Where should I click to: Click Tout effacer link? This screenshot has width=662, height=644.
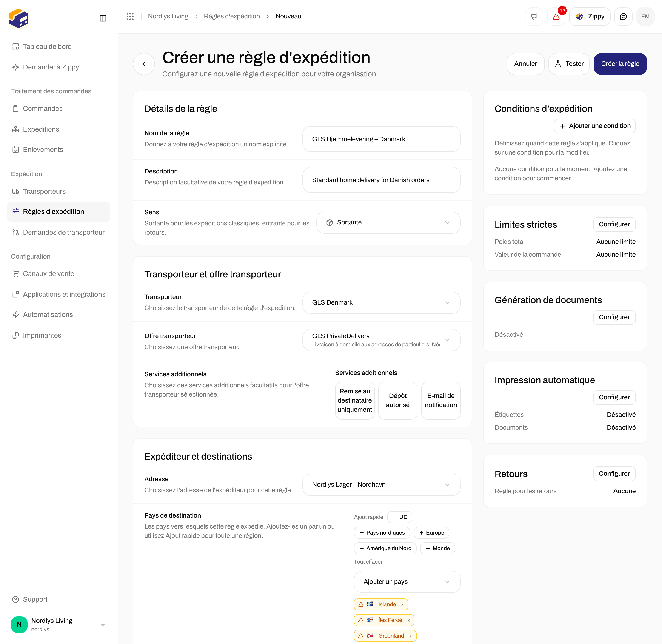368,561
